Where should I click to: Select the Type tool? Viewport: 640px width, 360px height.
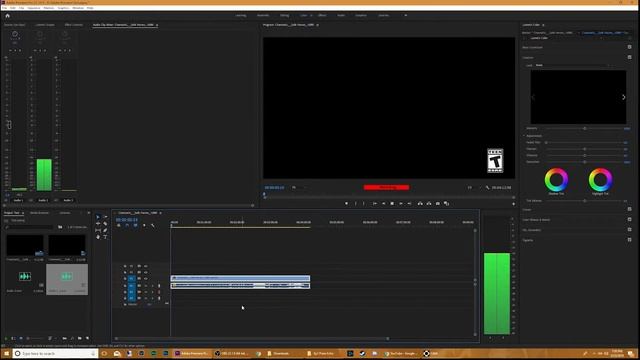click(x=105, y=237)
